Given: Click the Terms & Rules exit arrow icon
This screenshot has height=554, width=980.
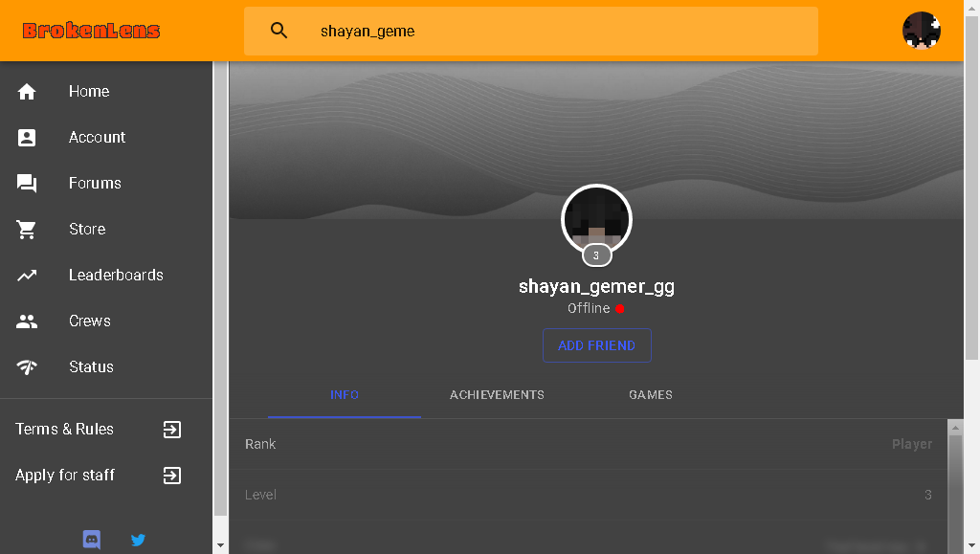Looking at the screenshot, I should click(x=172, y=430).
